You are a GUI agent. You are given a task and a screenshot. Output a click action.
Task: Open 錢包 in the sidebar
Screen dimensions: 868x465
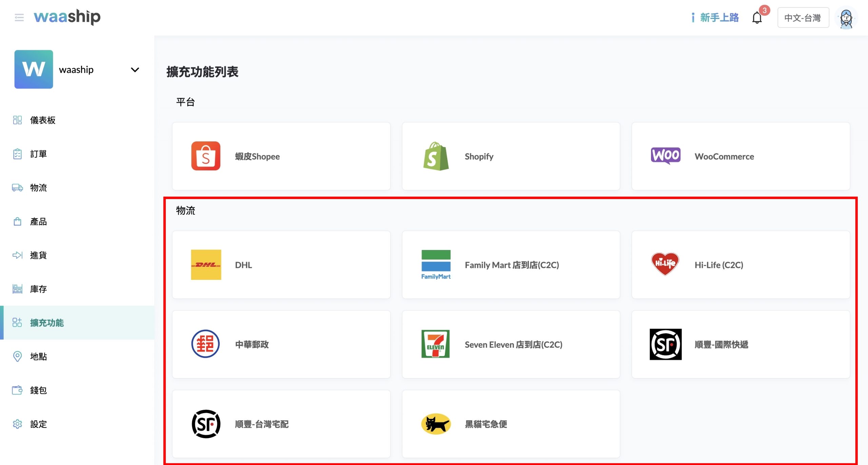coord(38,390)
